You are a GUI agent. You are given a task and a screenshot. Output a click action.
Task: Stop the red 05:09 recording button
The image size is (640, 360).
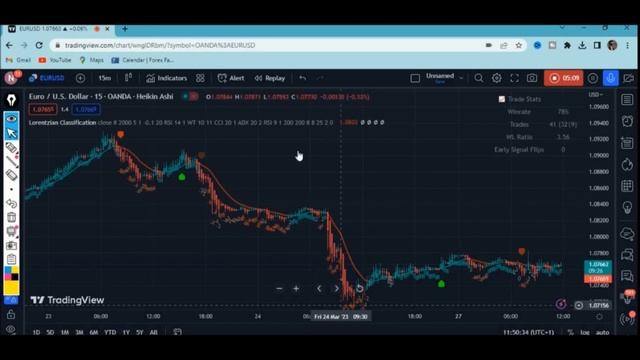click(x=563, y=78)
